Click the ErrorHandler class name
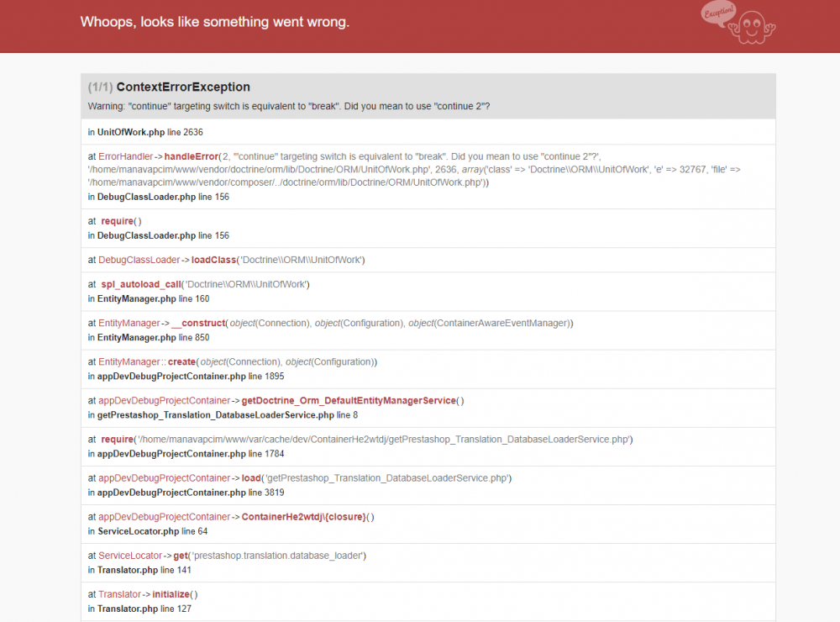 (x=125, y=156)
